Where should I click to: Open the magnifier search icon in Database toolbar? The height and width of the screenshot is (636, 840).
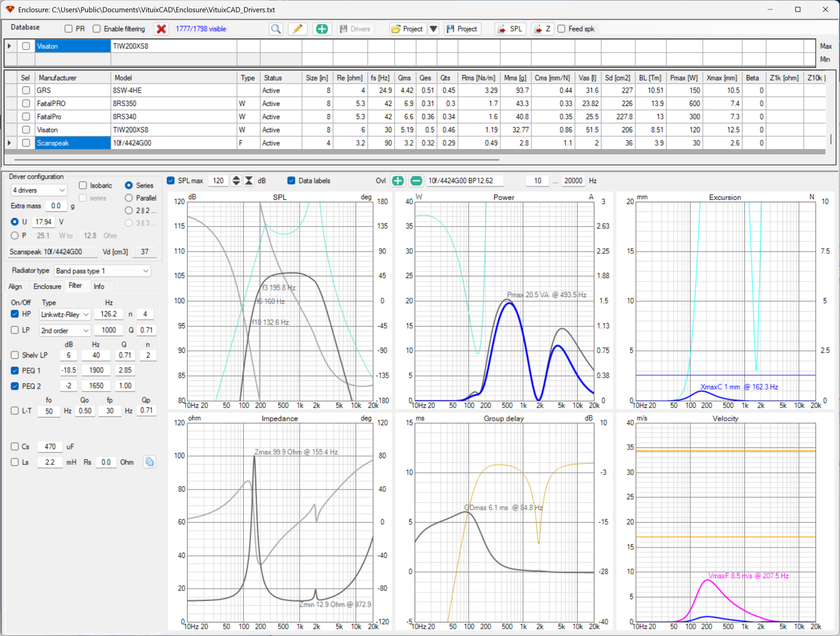[276, 29]
